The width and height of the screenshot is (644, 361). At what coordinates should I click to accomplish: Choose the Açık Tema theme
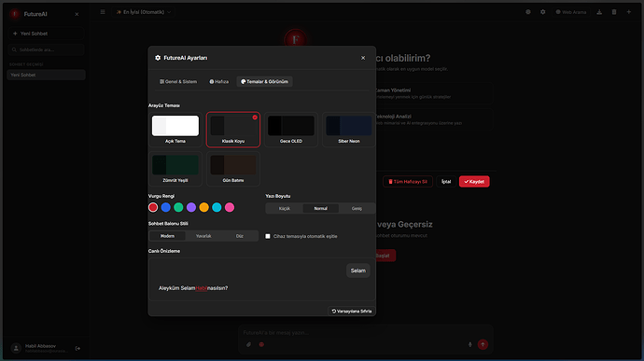tap(175, 130)
